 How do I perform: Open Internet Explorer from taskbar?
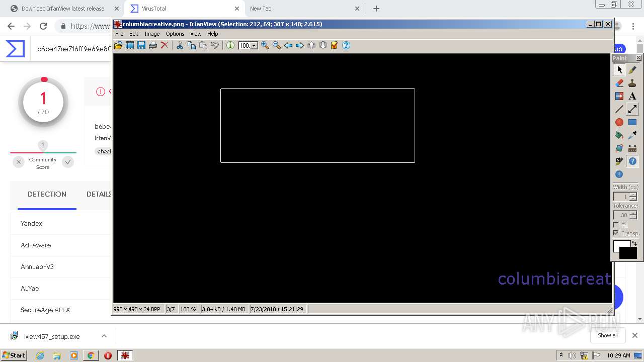(40, 355)
